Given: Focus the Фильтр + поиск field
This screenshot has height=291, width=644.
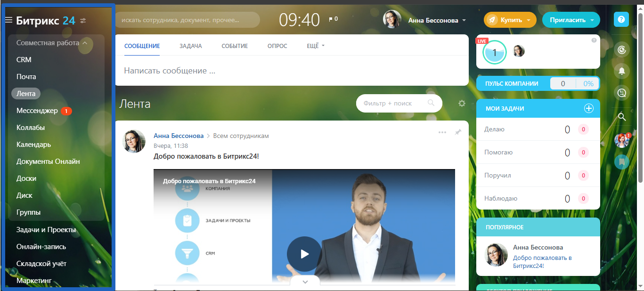Looking at the screenshot, I should point(399,103).
